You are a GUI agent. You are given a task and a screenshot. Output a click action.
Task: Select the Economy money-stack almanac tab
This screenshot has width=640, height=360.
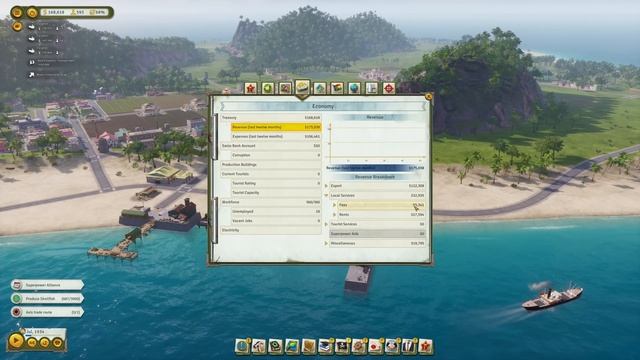[x=302, y=87]
